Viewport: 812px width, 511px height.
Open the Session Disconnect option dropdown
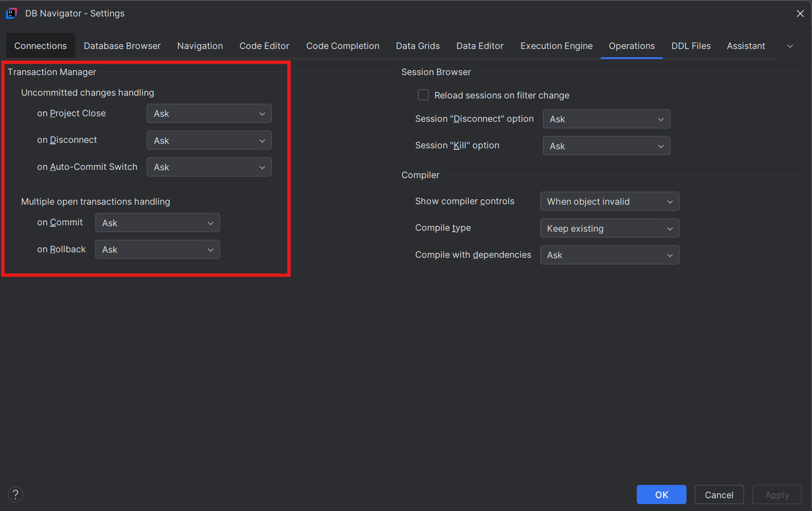pos(606,119)
